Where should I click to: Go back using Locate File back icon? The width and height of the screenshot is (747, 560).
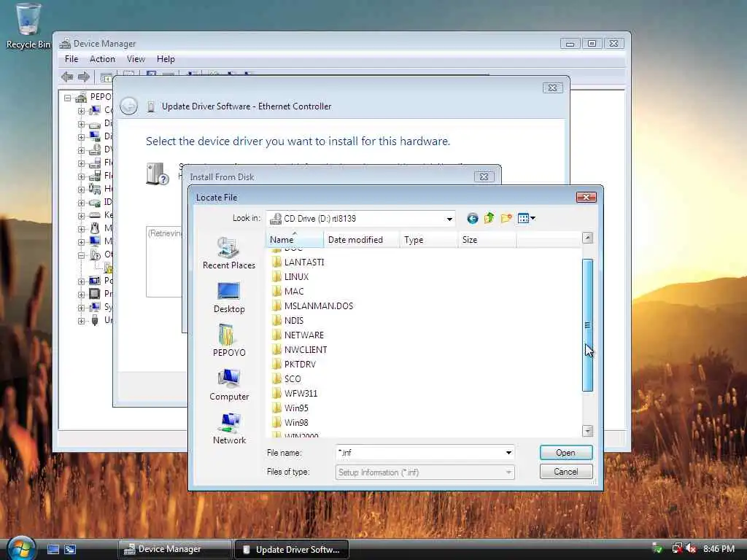(472, 219)
